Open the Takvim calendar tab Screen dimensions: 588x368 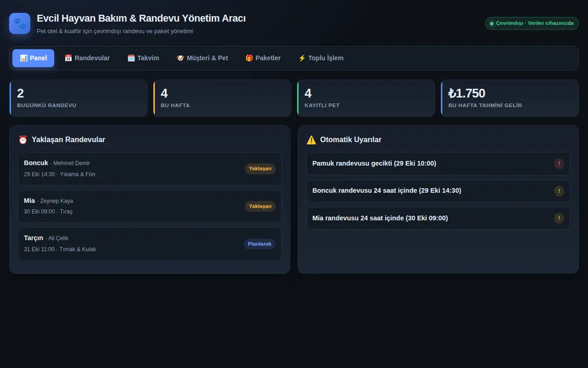pyautogui.click(x=143, y=58)
